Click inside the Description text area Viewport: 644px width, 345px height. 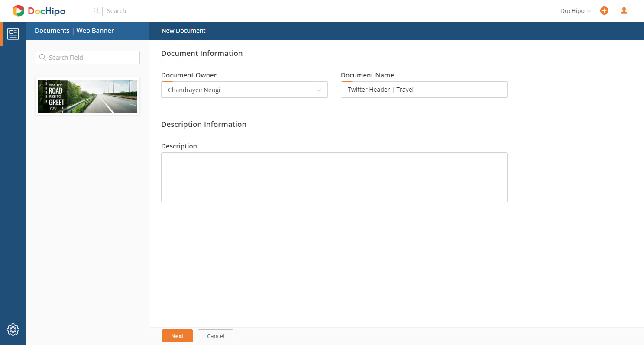point(334,177)
